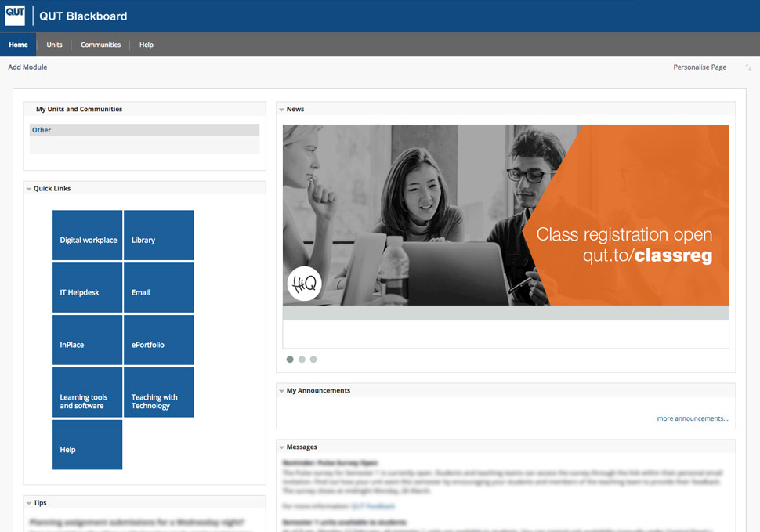Select the second carousel indicator dot

(x=302, y=359)
